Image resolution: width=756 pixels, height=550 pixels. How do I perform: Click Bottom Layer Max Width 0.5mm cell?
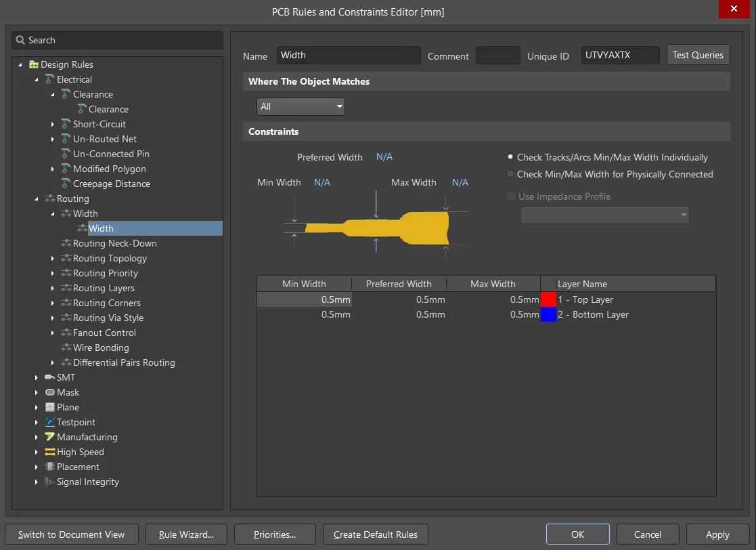click(x=493, y=314)
